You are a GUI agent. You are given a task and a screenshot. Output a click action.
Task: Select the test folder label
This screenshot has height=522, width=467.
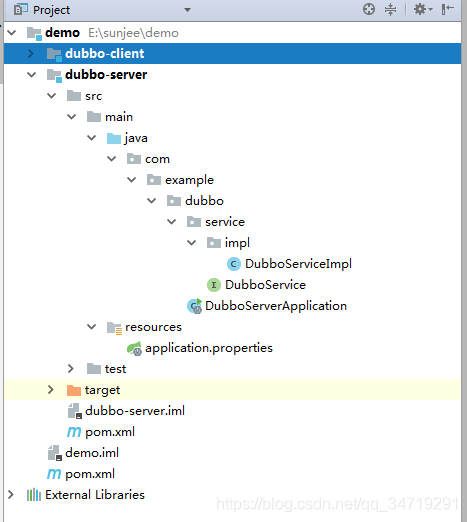(115, 369)
